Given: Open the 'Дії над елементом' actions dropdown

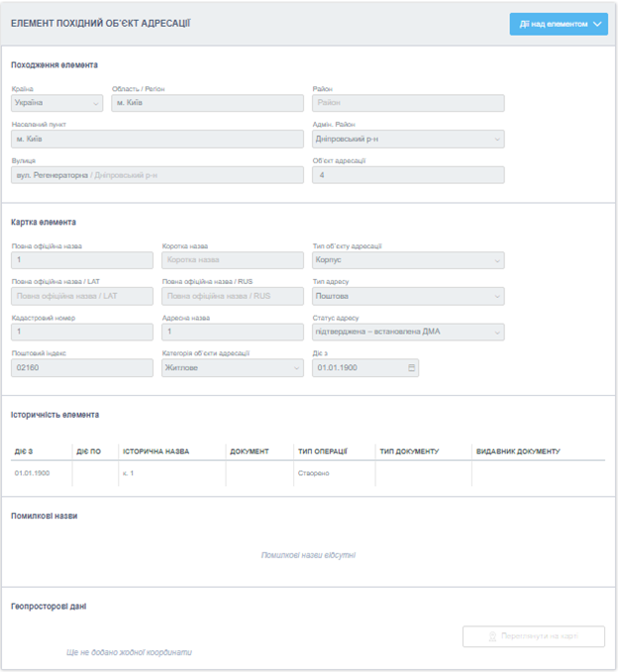Looking at the screenshot, I should (x=558, y=24).
